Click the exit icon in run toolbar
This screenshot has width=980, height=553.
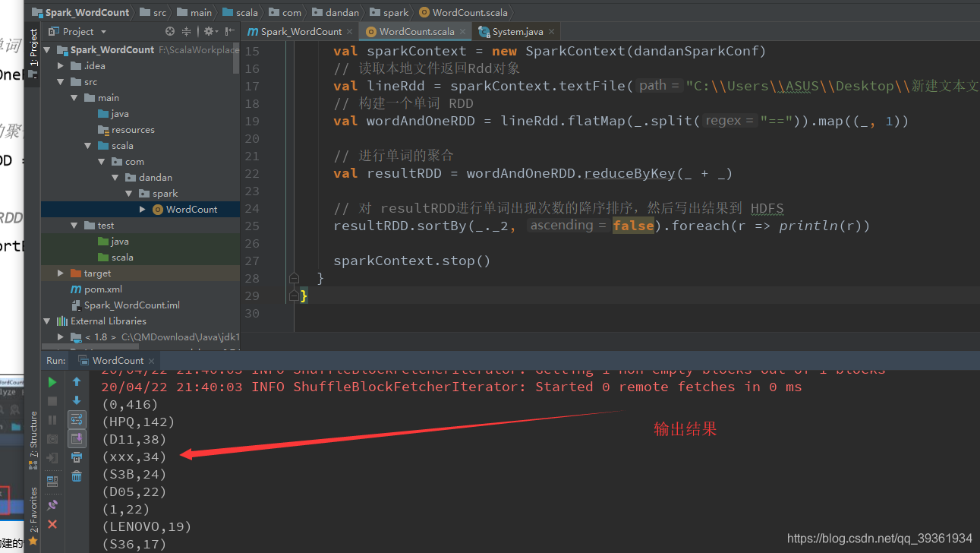click(52, 457)
